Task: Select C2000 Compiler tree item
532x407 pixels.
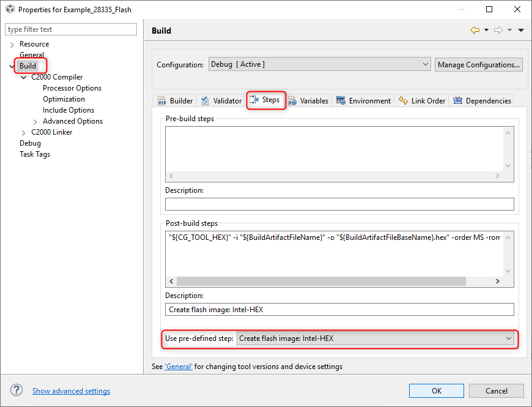Action: (x=57, y=77)
